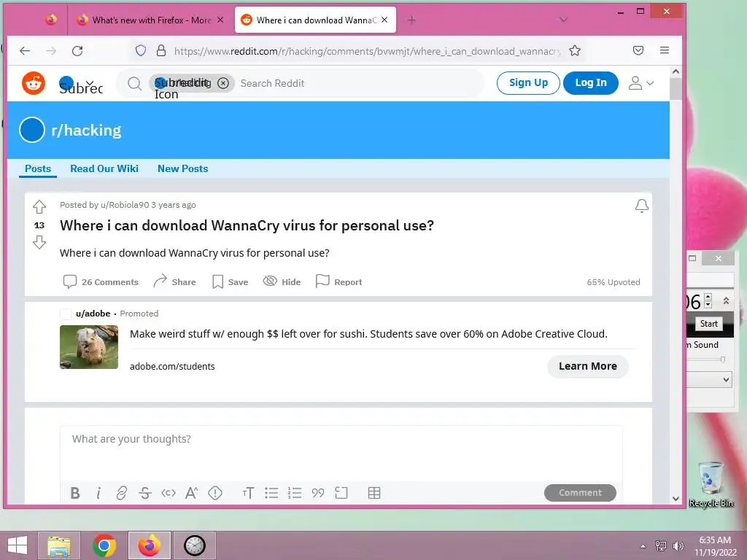
Task: Open u/Robiola90 profile link
Action: (125, 205)
